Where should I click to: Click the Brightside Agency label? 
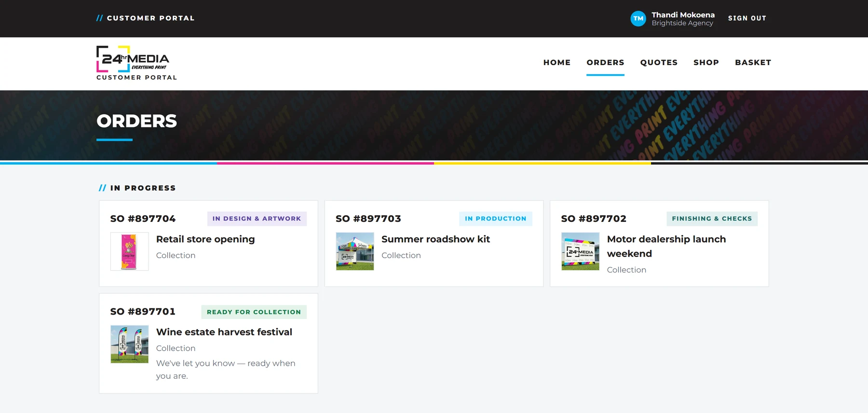click(x=682, y=23)
